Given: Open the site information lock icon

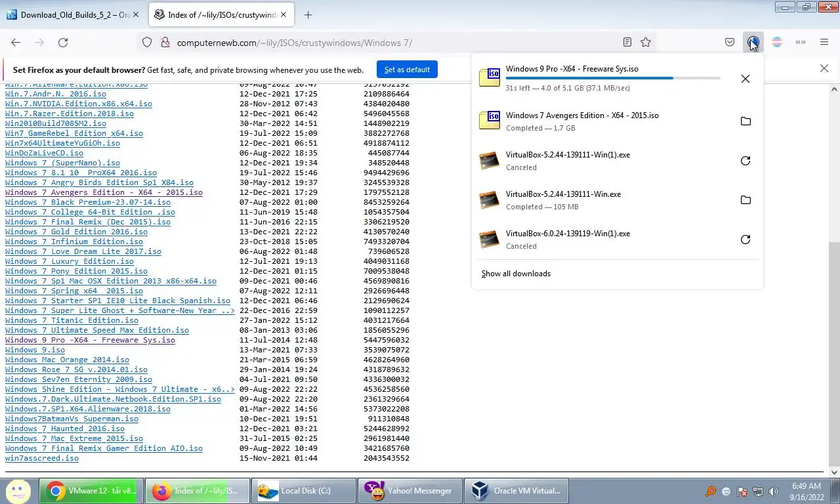Looking at the screenshot, I should point(164,42).
